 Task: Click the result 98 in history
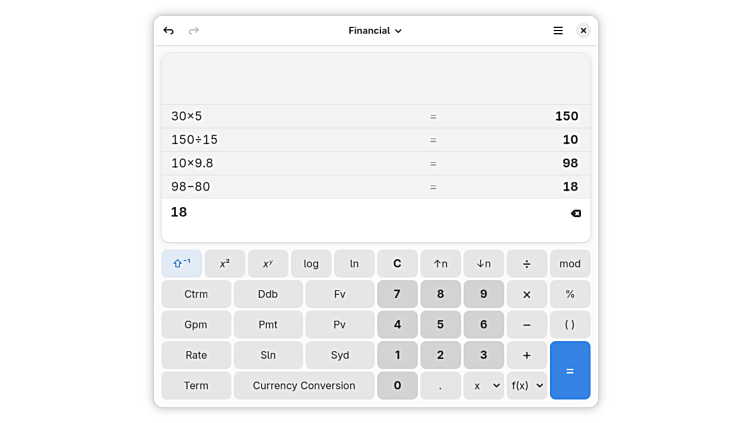569,163
